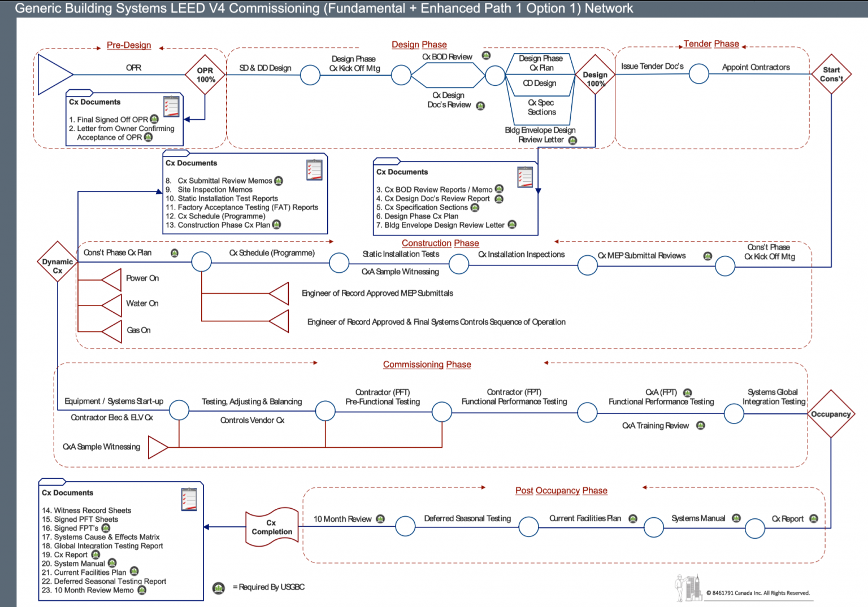Select the Construction Phase header
868x607 pixels.
[x=440, y=243]
